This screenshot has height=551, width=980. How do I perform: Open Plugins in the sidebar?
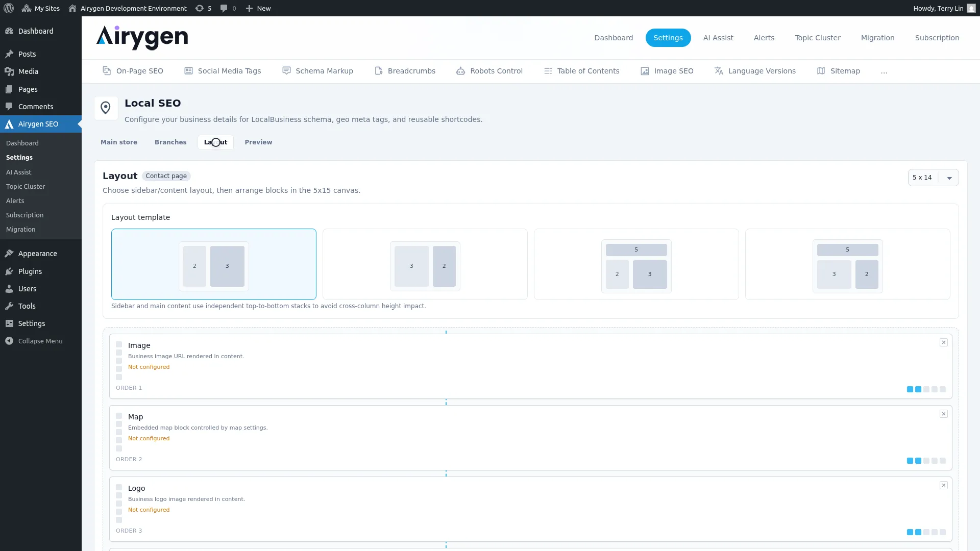click(x=41, y=271)
